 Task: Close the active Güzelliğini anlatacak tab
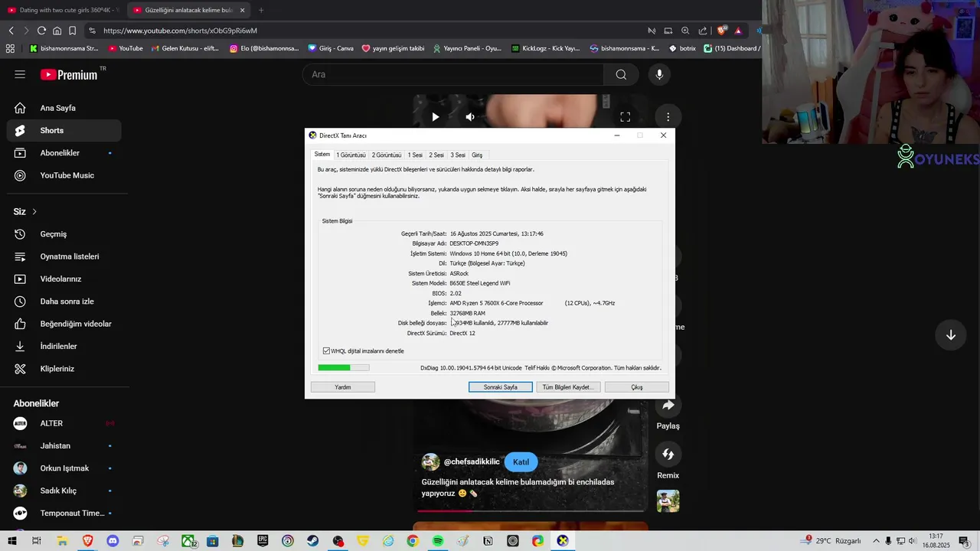tap(242, 10)
